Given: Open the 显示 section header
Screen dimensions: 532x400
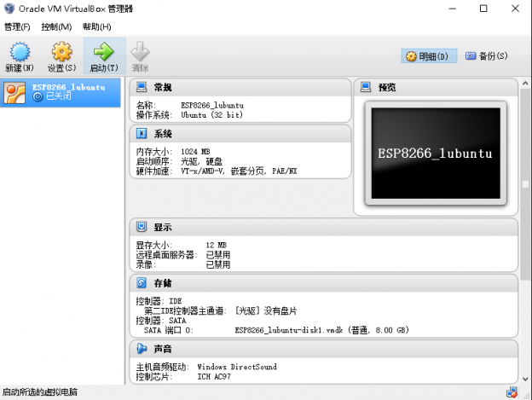Looking at the screenshot, I should tap(324, 227).
